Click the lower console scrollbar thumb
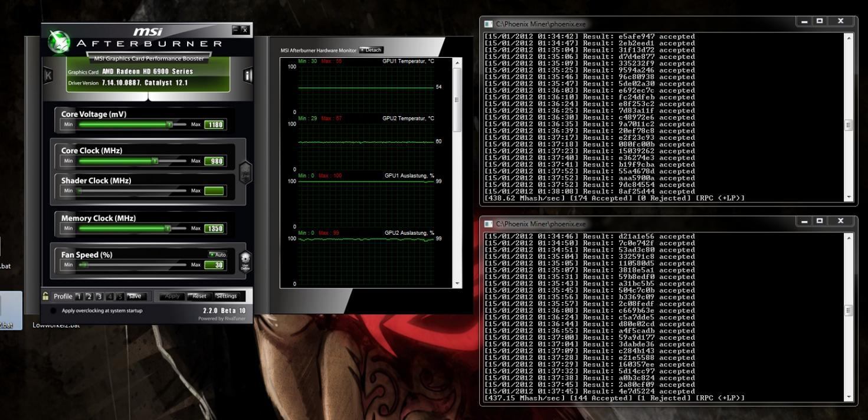 [849, 310]
